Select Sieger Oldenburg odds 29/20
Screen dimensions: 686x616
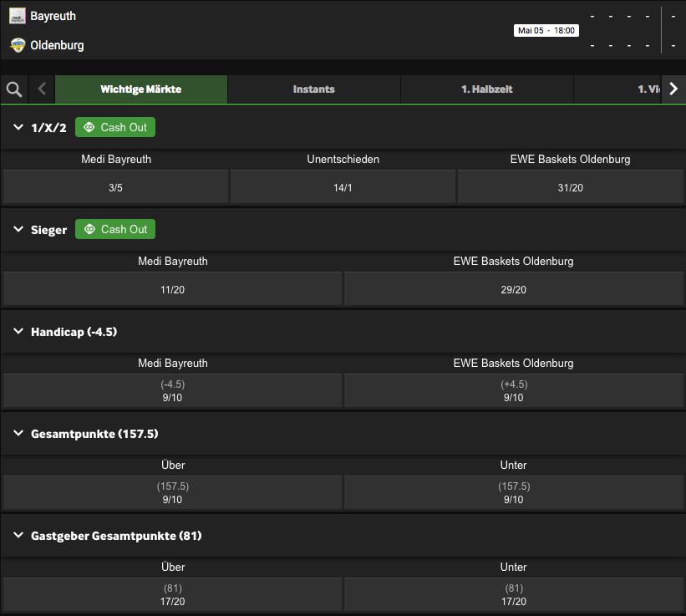(x=514, y=289)
